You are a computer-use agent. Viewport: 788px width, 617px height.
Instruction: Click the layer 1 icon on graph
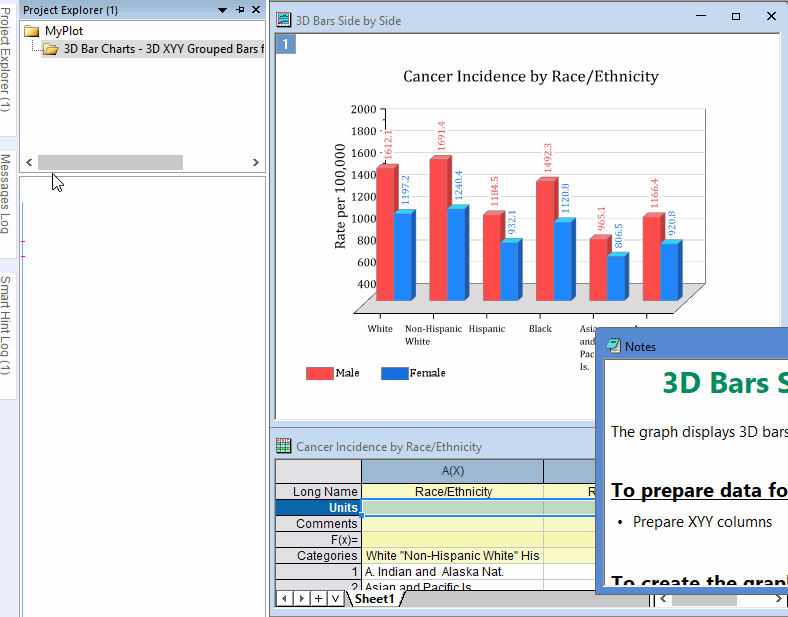286,44
